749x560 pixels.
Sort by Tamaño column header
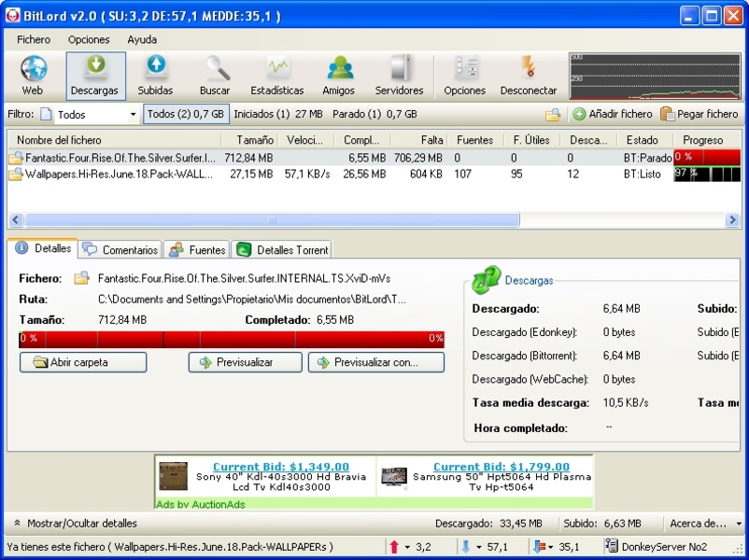(x=250, y=140)
